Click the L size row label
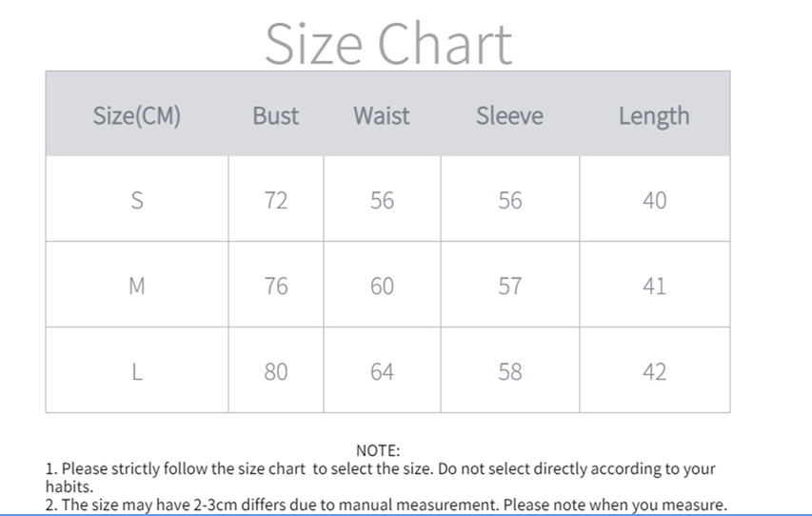This screenshot has width=812, height=516. [137, 371]
